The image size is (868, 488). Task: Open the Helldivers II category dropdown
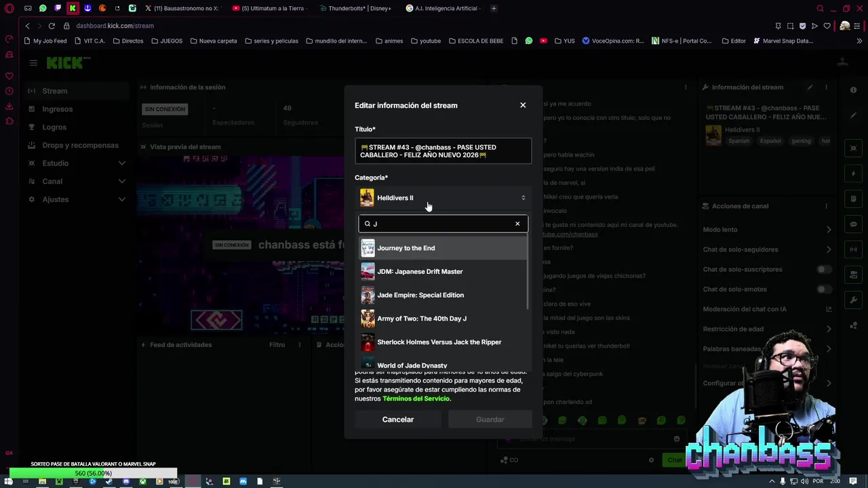(443, 198)
